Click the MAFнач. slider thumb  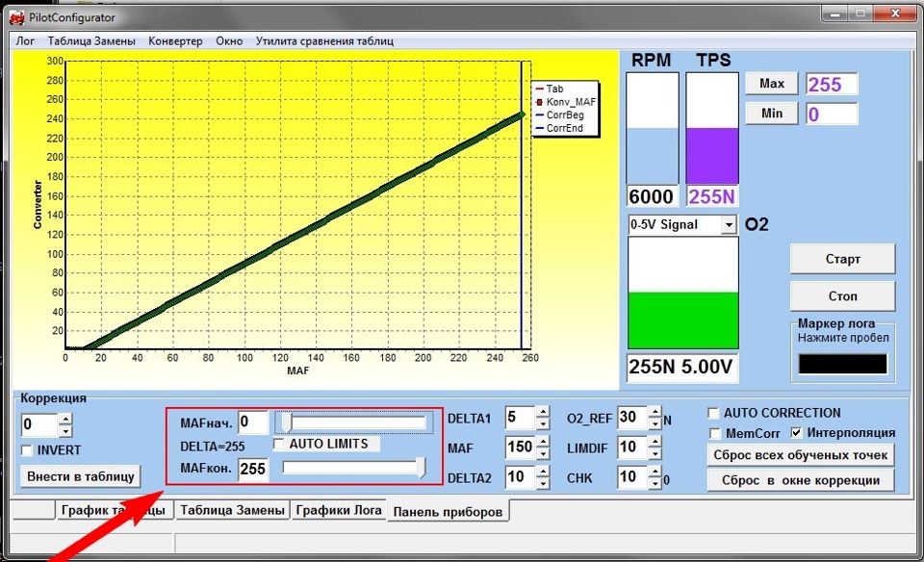287,421
